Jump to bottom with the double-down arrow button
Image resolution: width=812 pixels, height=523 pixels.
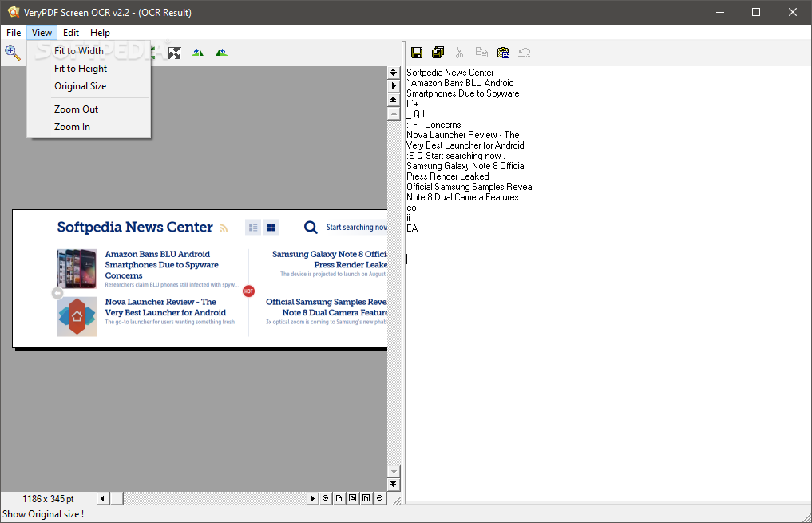point(393,484)
